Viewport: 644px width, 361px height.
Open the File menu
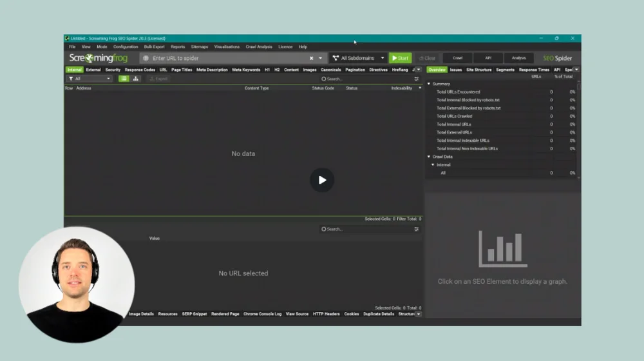click(x=72, y=47)
